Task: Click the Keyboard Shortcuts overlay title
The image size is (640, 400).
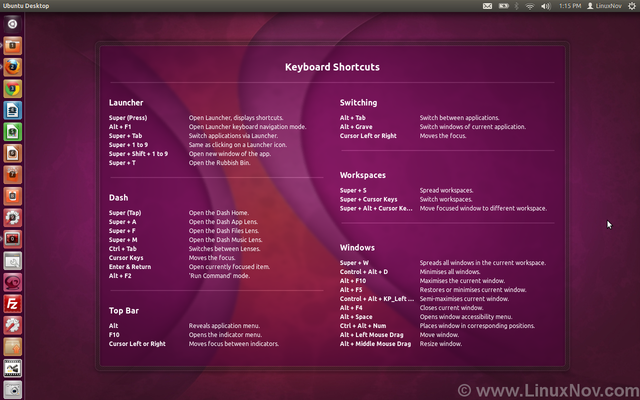Action: pos(332,67)
